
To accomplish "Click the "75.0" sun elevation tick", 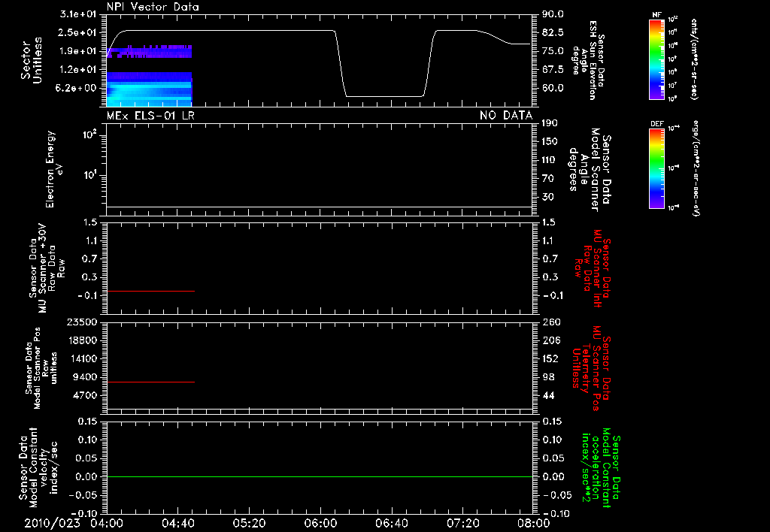I will pos(553,51).
